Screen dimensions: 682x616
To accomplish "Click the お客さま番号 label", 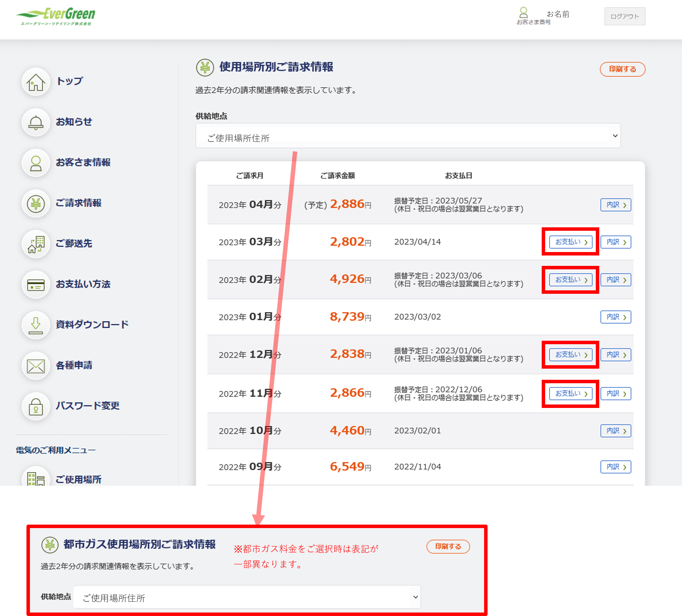I will [533, 22].
